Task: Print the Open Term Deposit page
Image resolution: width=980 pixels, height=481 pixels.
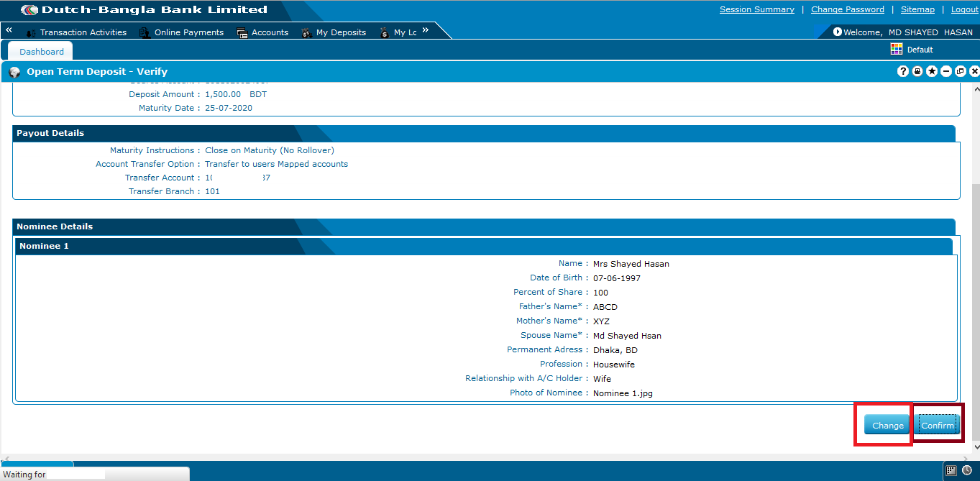Action: click(x=917, y=71)
